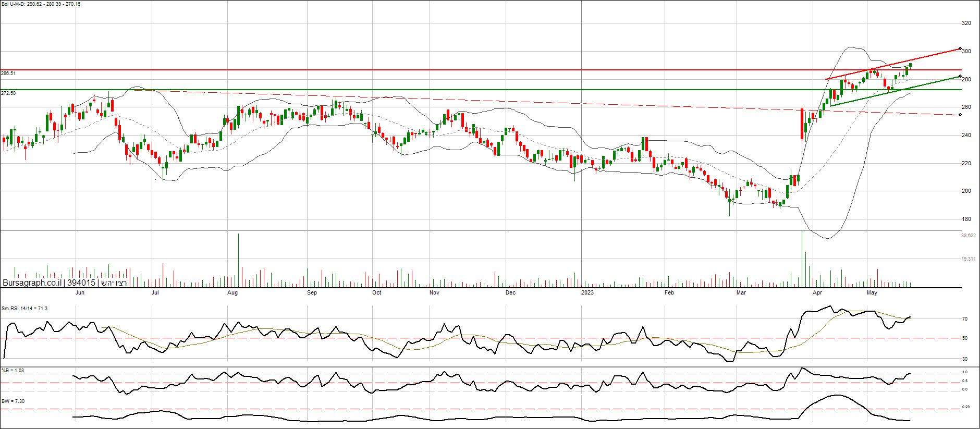Select the Apr month marker on time axis
This screenshot has width=980, height=429.
click(817, 293)
